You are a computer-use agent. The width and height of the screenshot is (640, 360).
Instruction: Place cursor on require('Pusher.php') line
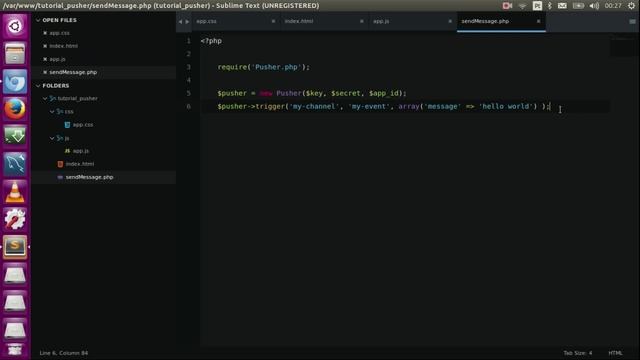click(264, 67)
